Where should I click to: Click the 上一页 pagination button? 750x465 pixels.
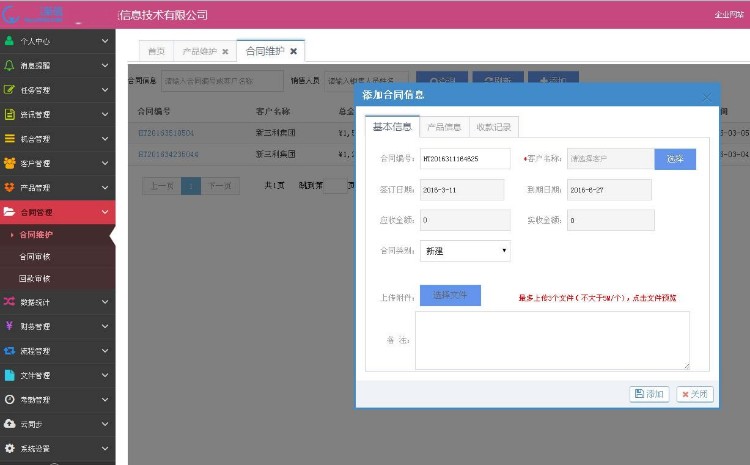click(162, 186)
